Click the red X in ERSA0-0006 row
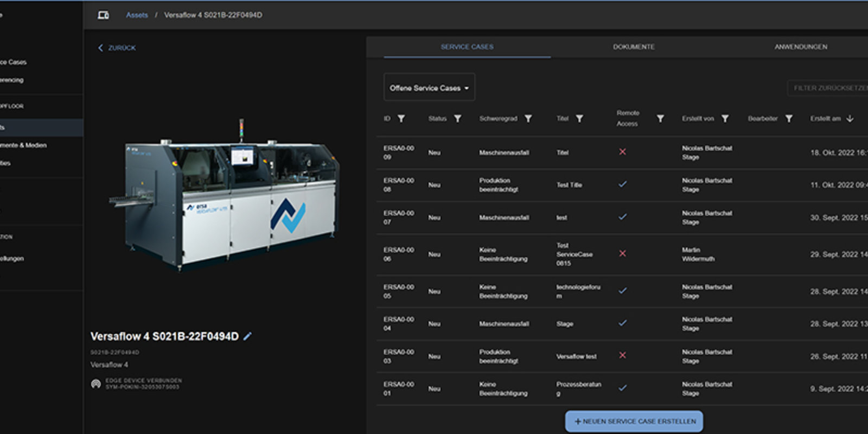The height and width of the screenshot is (434, 868). pos(622,253)
